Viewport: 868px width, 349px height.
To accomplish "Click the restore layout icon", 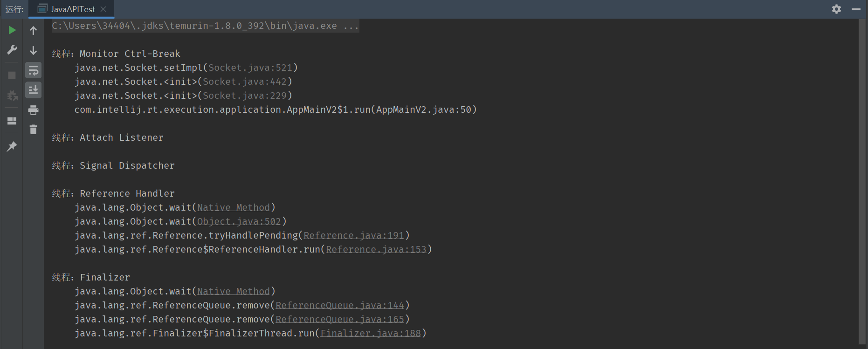I will click(12, 121).
